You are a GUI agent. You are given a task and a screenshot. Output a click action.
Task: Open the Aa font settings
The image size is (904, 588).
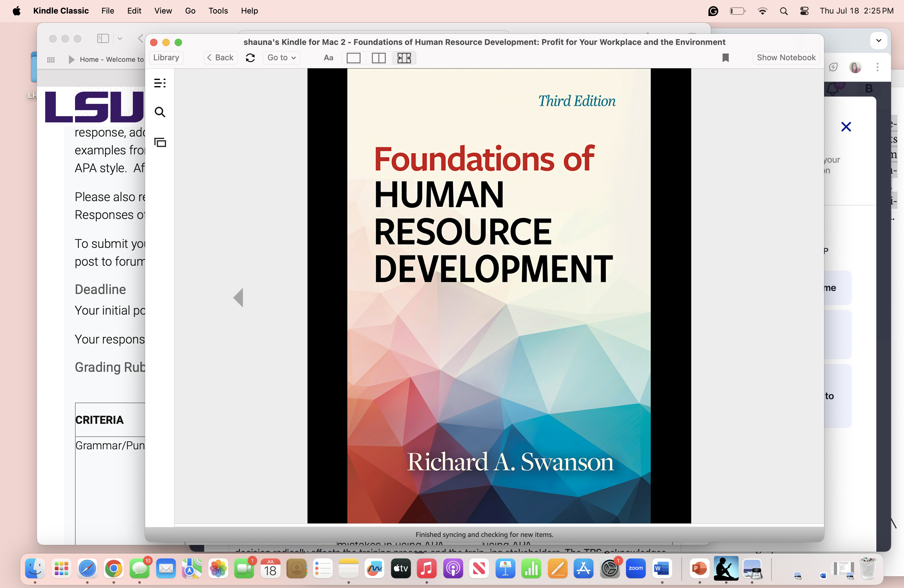point(328,58)
